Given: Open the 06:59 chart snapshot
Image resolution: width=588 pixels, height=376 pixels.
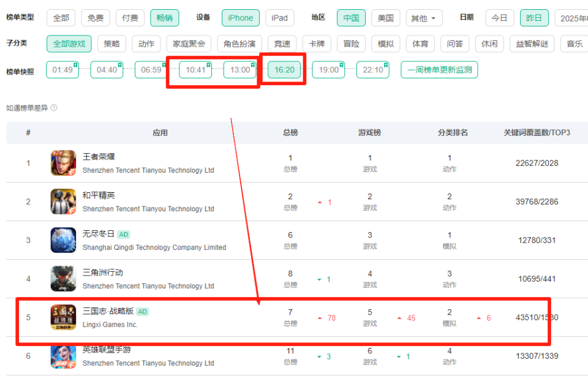Looking at the screenshot, I should pos(151,70).
